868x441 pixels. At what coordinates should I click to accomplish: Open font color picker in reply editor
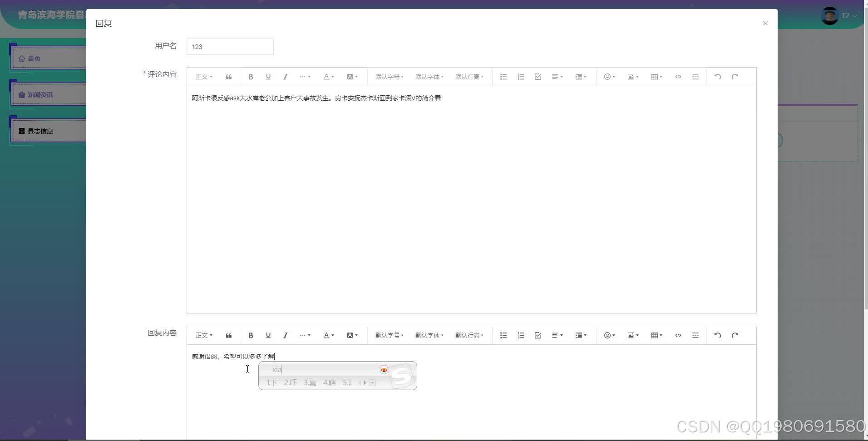(x=329, y=335)
